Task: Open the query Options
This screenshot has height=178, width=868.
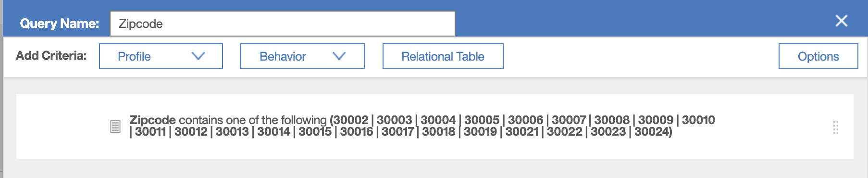Action: [818, 56]
